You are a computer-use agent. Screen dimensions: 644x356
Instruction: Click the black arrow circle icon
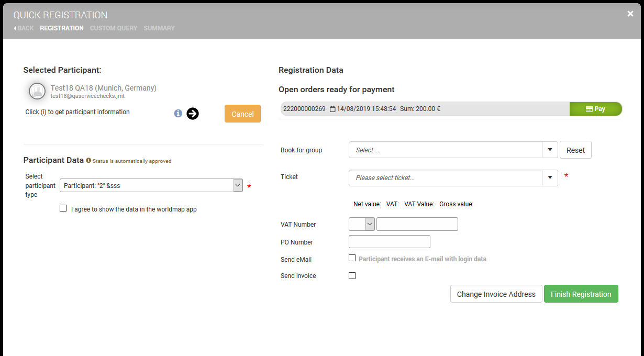[x=193, y=114]
